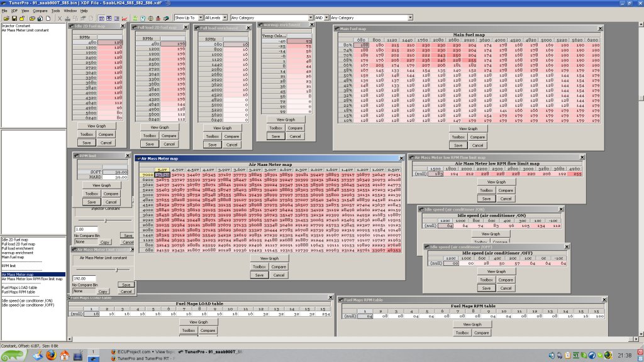
Task: Click the red line graph toolbar icon
Action: coord(124,18)
